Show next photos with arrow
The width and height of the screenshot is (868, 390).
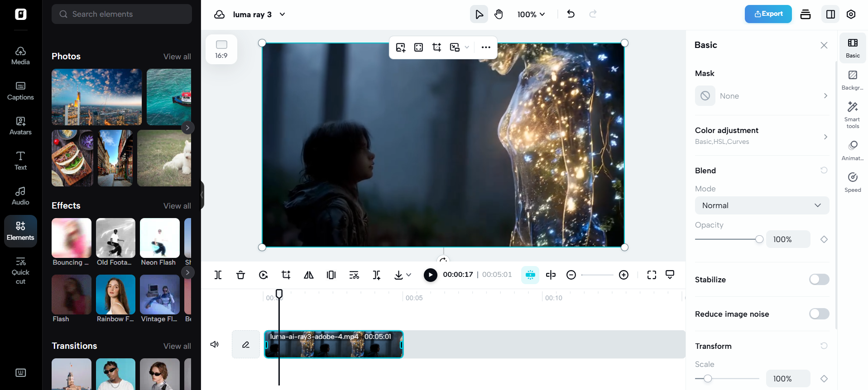tap(187, 128)
